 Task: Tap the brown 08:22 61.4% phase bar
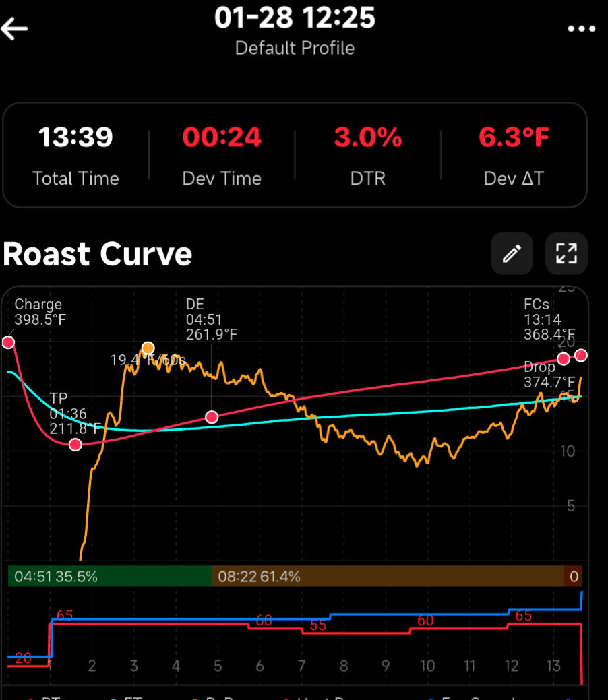[388, 577]
